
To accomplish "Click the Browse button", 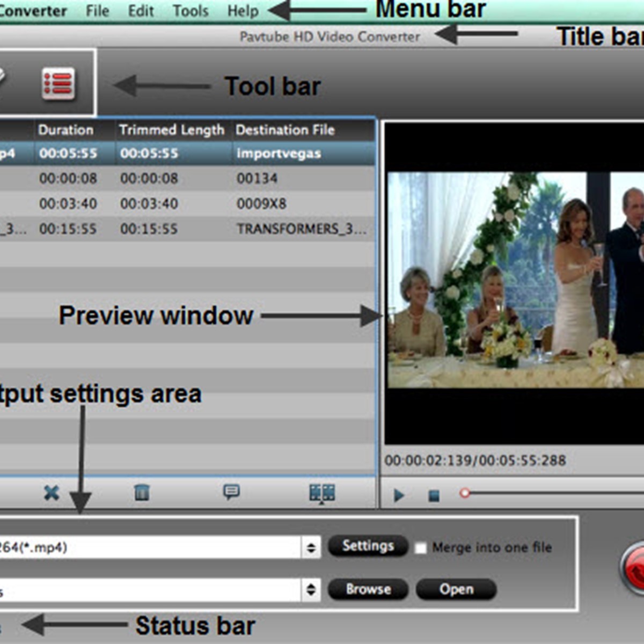I will pos(368,589).
